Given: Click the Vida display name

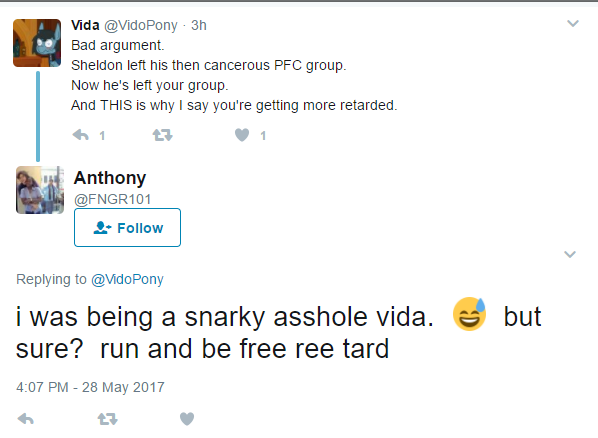Looking at the screenshot, I should pyautogui.click(x=85, y=25).
